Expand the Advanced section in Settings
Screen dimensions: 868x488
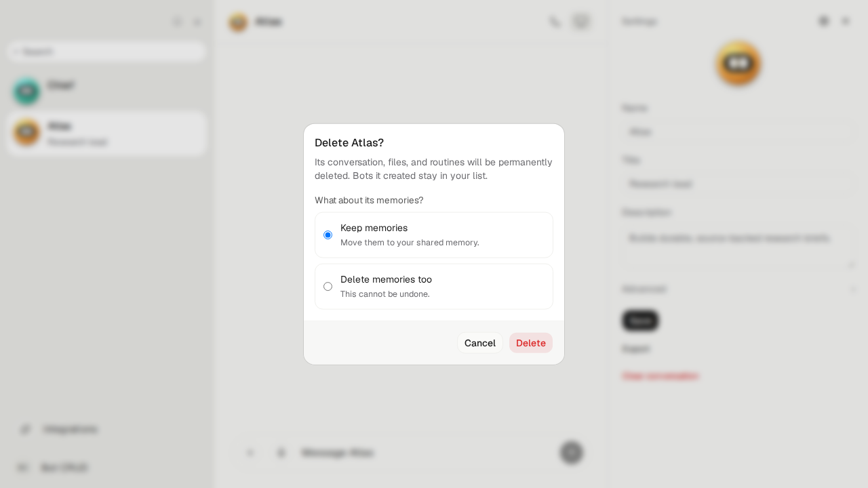(x=738, y=289)
